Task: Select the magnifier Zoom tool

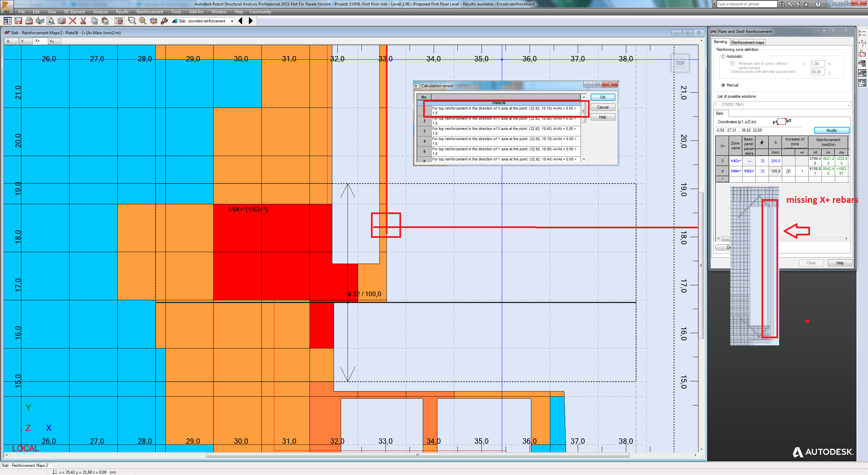Action: pos(132,21)
